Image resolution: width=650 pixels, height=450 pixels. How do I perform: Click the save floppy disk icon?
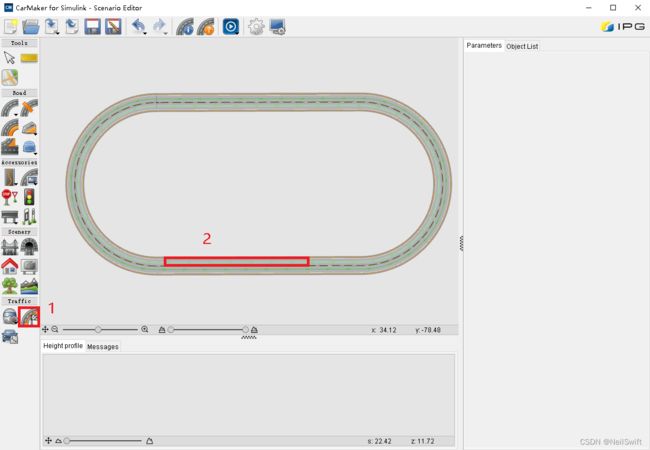click(x=92, y=27)
